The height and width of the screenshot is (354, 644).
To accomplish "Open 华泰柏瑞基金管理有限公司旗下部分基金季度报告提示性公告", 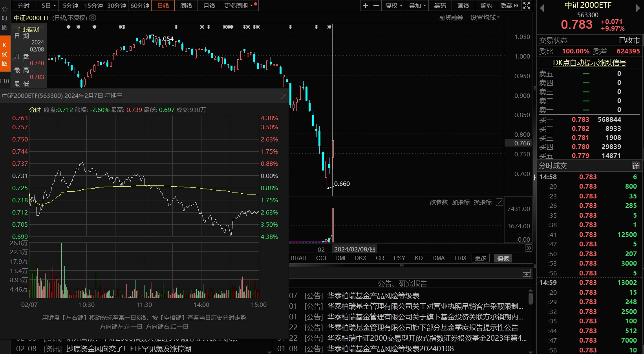I will (423, 327).
